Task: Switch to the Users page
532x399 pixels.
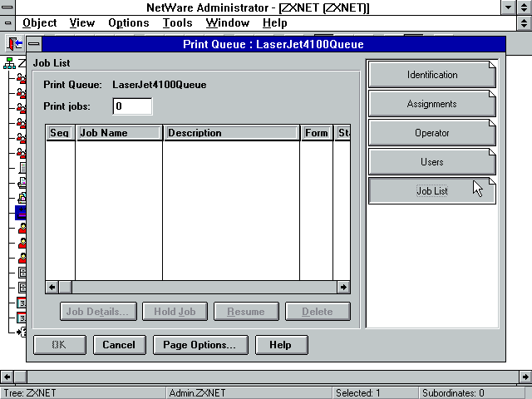Action: [432, 162]
